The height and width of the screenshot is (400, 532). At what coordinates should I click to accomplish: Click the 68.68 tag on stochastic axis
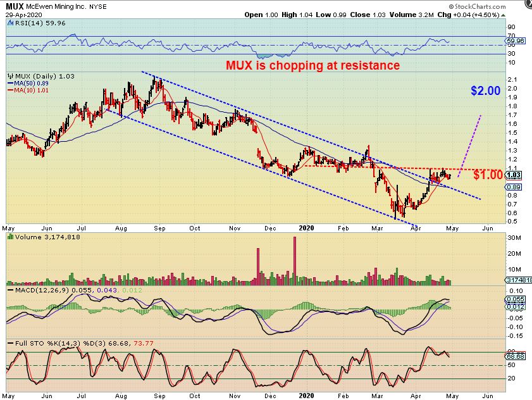point(516,356)
